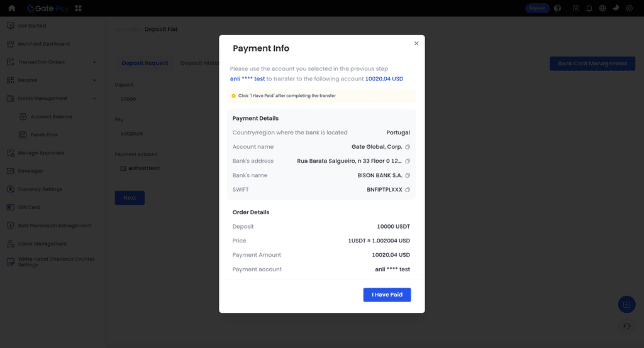Open the customer support headset icon

pos(626,326)
